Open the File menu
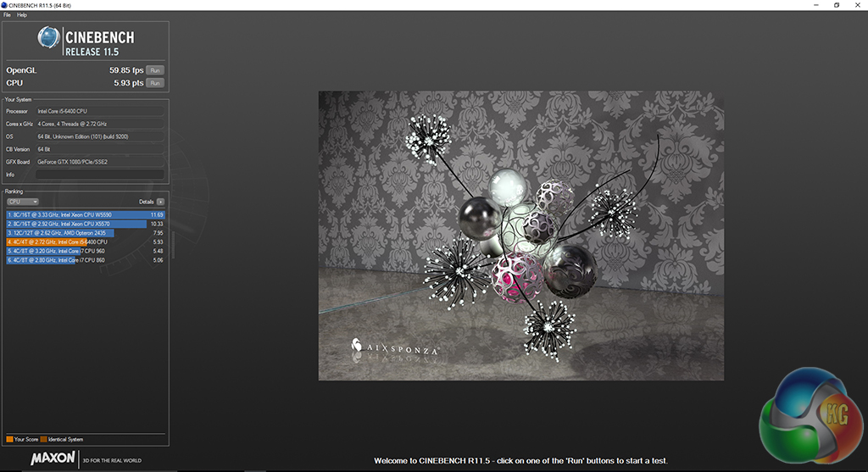Viewport: 868px width, 472px height. click(x=7, y=15)
